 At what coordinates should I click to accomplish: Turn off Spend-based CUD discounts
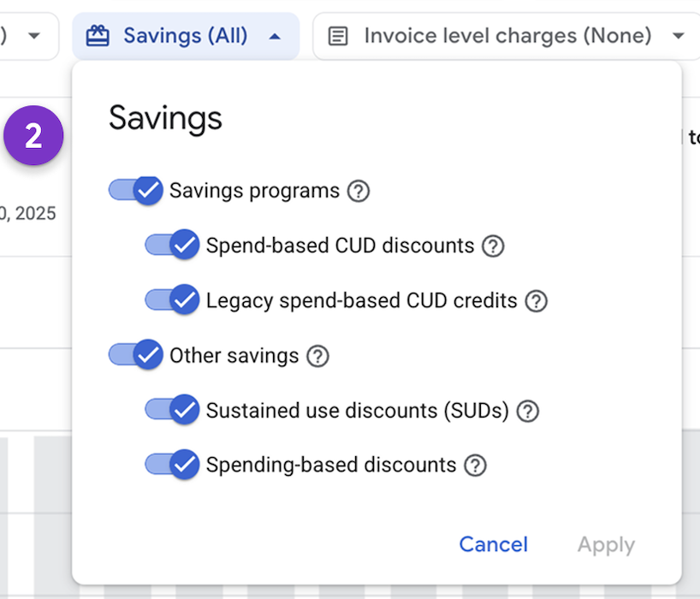click(x=172, y=246)
